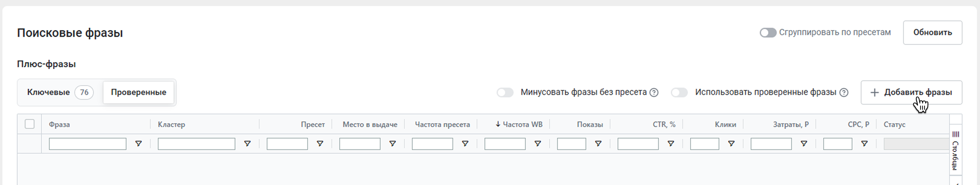Sort by Пресет column header
This screenshot has height=185, width=980.
(313, 125)
